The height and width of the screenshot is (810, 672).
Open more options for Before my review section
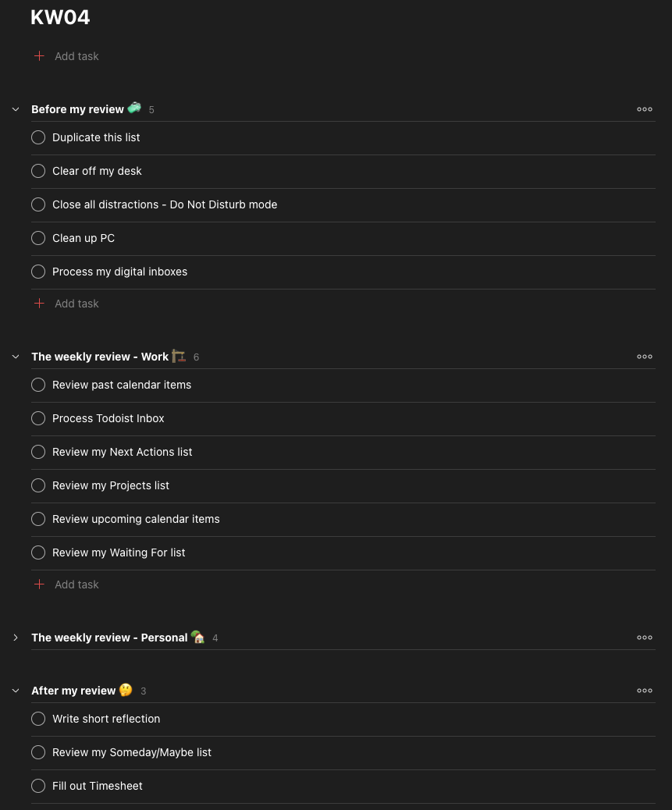coord(644,109)
